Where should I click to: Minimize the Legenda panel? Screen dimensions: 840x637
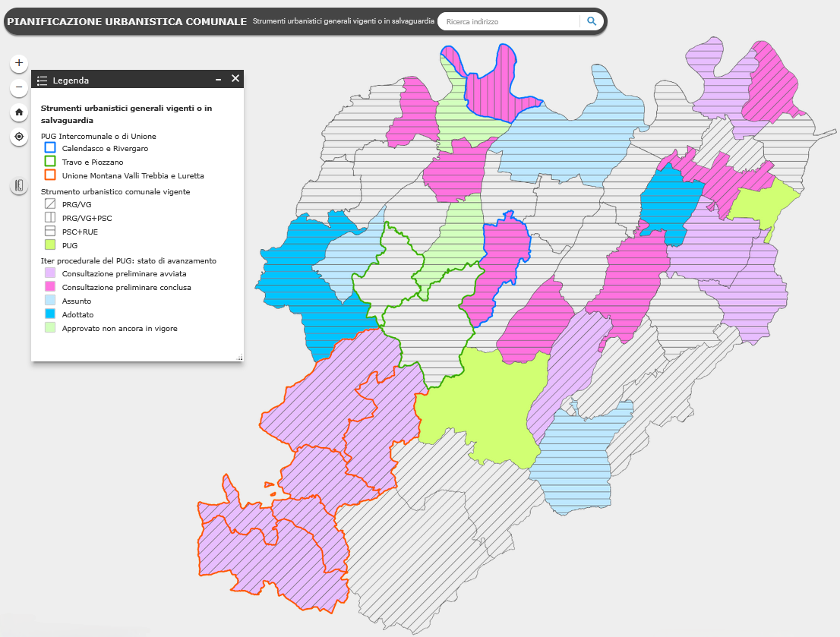(218, 79)
